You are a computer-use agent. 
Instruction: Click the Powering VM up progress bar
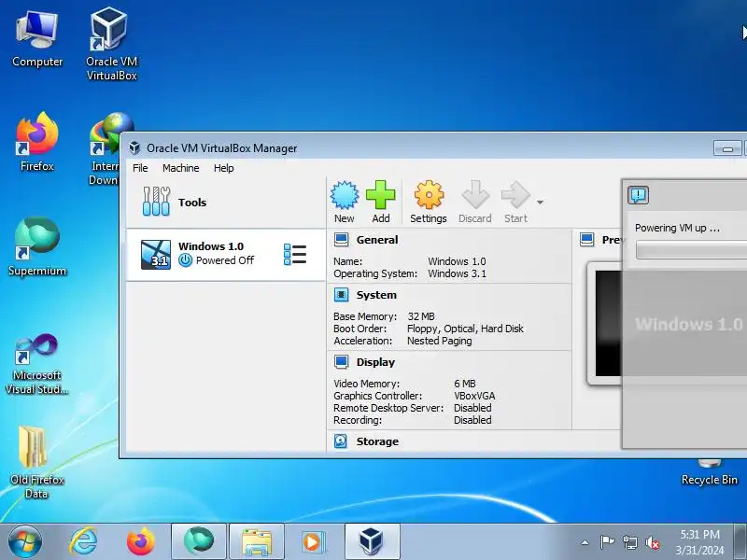pos(691,250)
